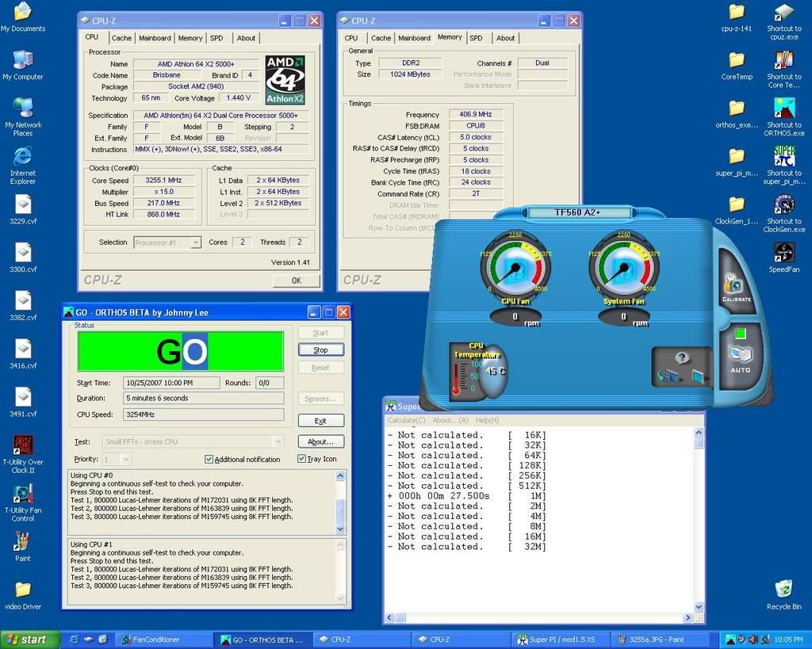Open the Small FFTs stress test dropdown
This screenshot has width=812, height=649.
click(x=278, y=441)
